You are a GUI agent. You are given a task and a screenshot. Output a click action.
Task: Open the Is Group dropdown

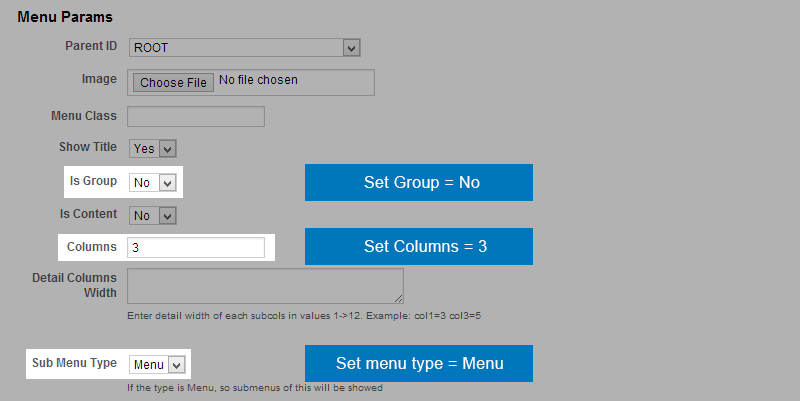pos(153,183)
